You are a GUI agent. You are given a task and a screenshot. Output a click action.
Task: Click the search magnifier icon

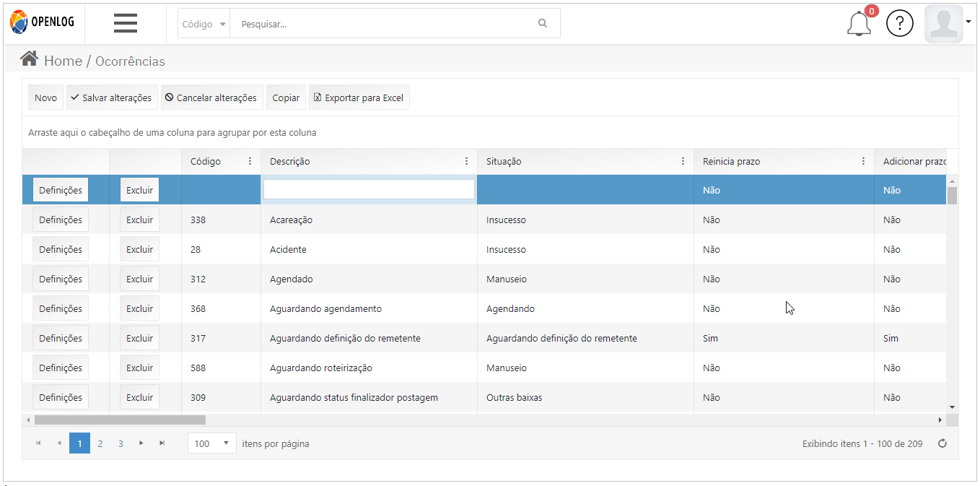coord(543,24)
